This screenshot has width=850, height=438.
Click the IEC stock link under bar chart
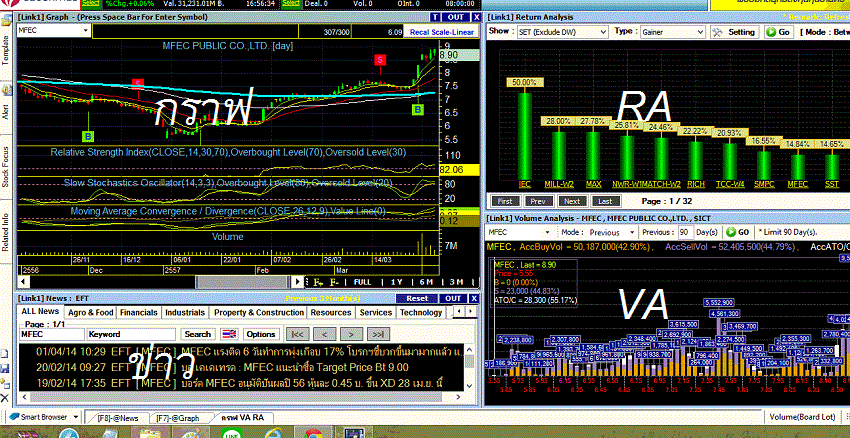524,184
